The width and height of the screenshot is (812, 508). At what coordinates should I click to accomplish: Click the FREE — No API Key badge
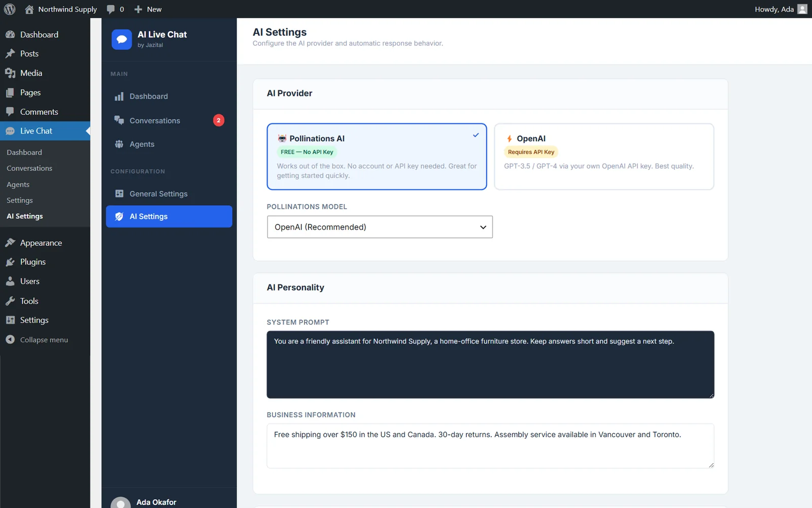(307, 152)
